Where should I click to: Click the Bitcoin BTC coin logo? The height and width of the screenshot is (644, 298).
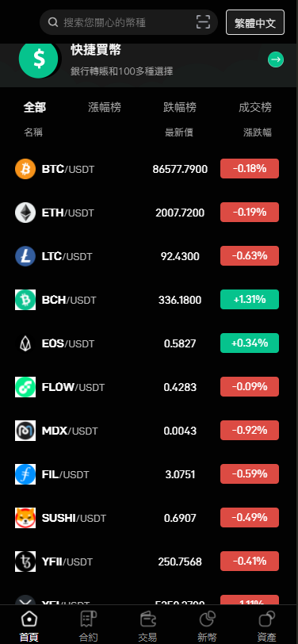(25, 169)
